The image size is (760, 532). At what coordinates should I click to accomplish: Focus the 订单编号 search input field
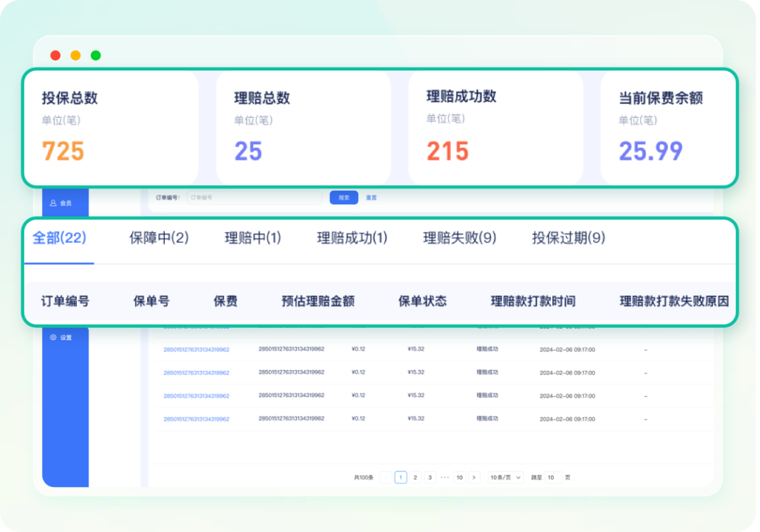coord(254,198)
